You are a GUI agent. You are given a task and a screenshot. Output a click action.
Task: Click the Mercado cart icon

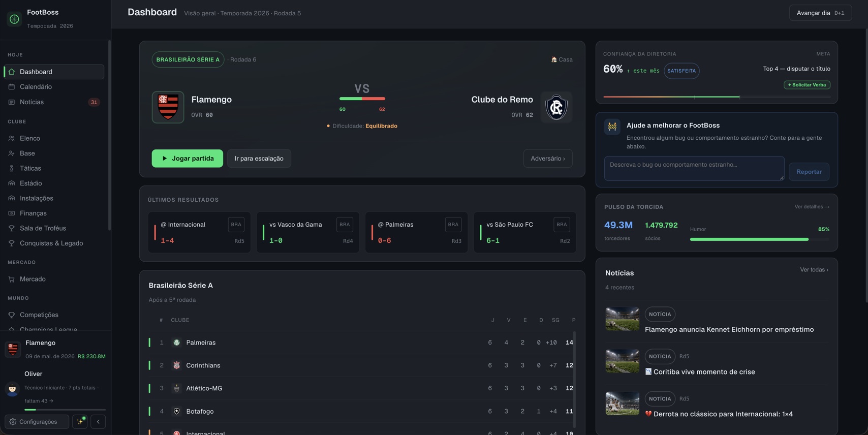click(12, 279)
